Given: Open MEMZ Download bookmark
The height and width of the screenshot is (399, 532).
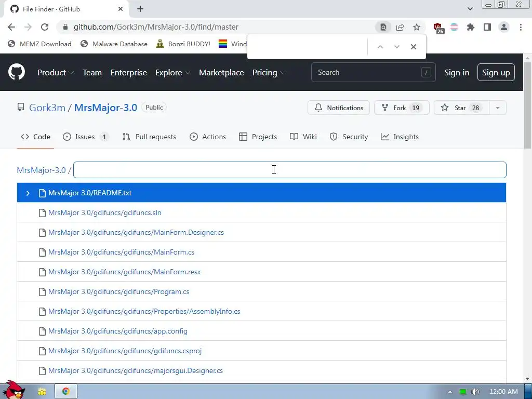Looking at the screenshot, I should tap(39, 44).
